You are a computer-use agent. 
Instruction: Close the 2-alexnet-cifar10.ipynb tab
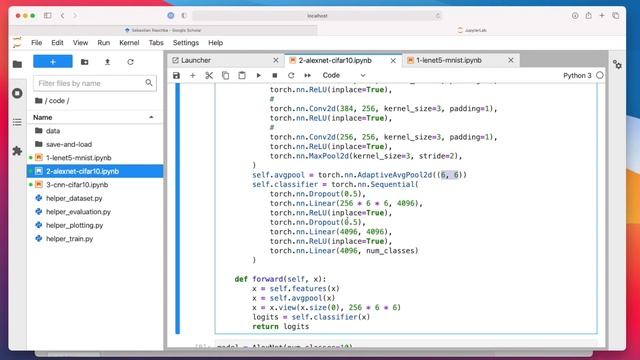click(x=393, y=60)
